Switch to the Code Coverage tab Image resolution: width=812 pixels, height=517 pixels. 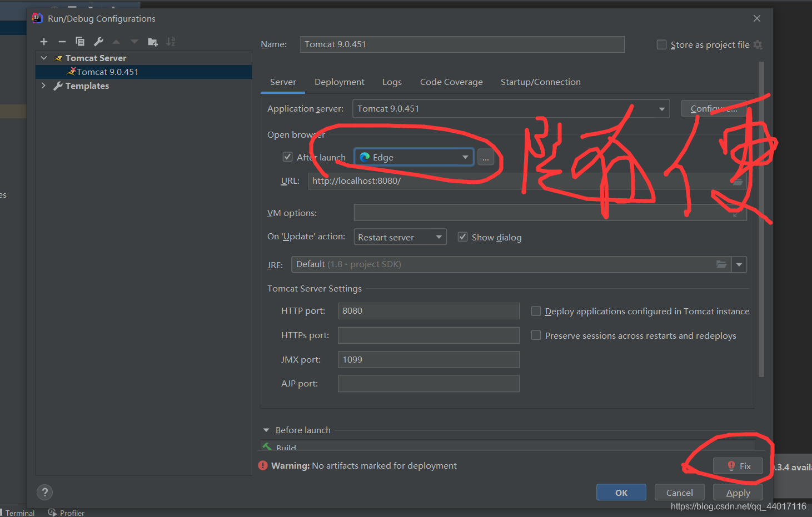click(x=451, y=82)
